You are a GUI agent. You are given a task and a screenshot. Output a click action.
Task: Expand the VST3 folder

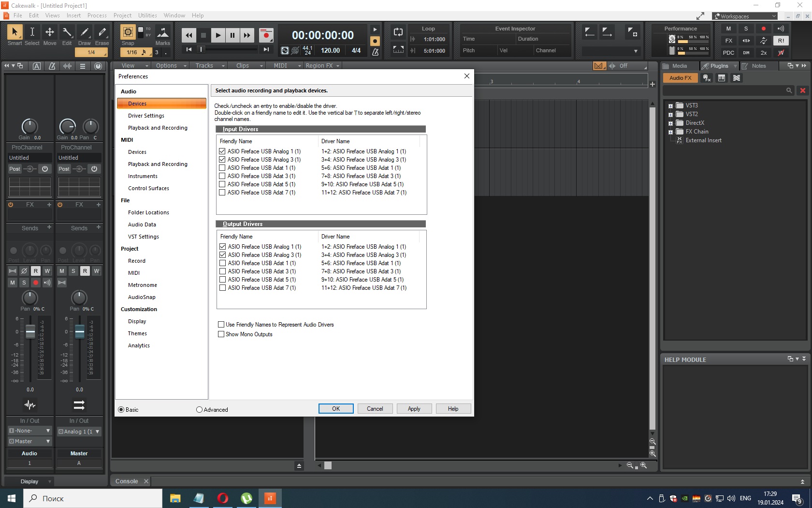click(670, 106)
